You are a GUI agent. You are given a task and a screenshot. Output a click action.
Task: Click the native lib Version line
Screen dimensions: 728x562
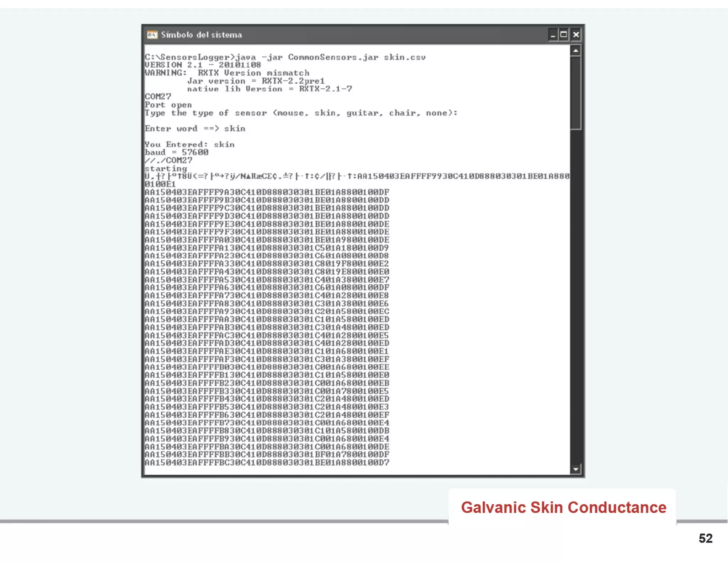[x=269, y=89]
